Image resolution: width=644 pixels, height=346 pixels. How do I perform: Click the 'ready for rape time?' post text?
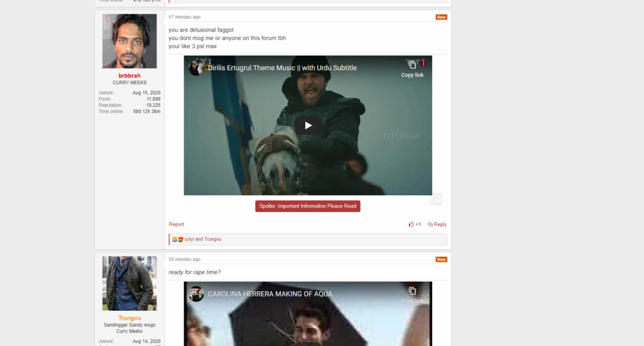coord(194,272)
